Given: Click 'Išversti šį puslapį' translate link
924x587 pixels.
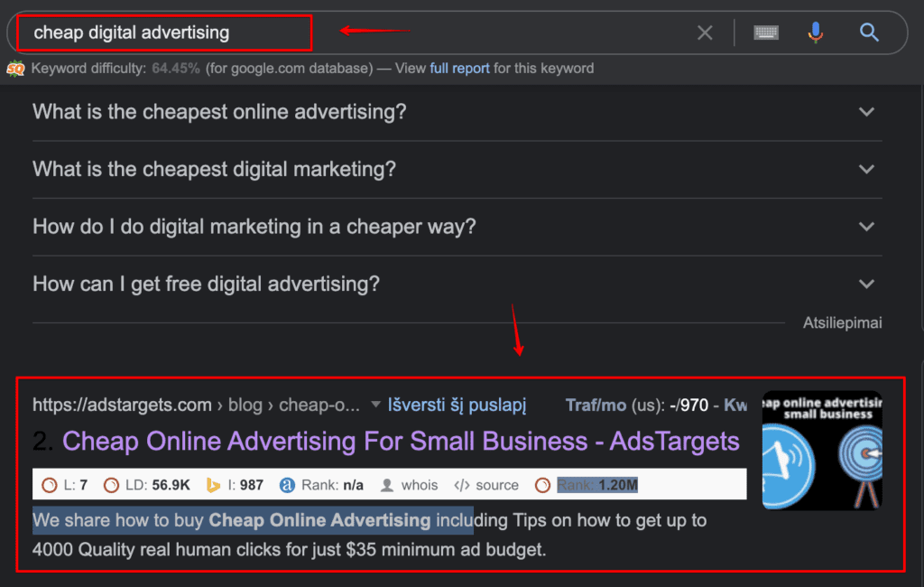Looking at the screenshot, I should coord(457,405).
